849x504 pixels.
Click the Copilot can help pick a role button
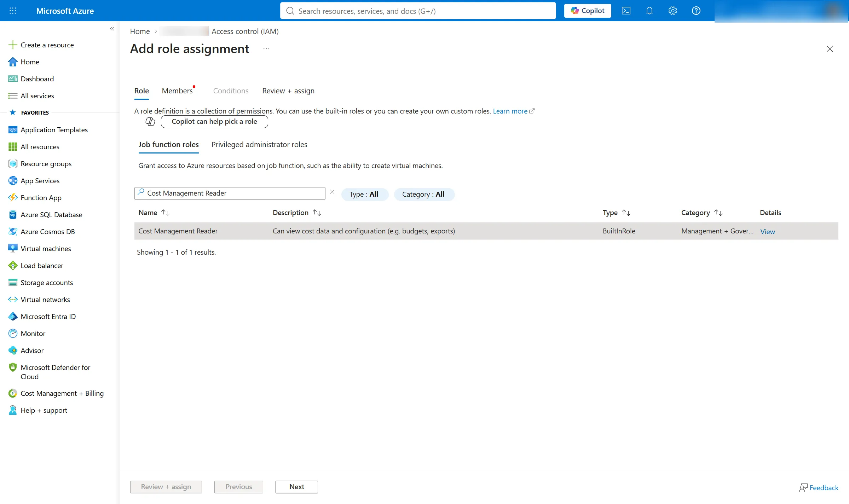tap(214, 122)
